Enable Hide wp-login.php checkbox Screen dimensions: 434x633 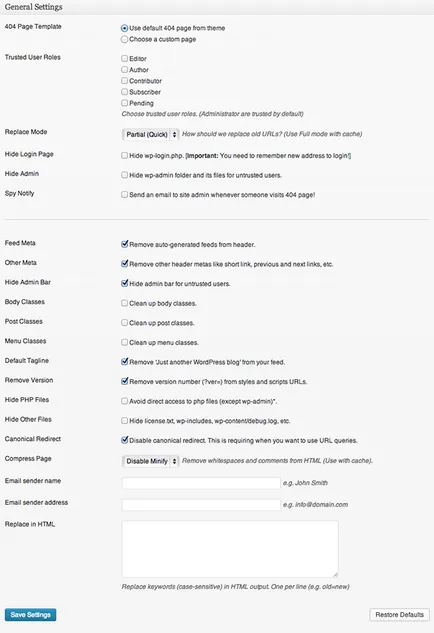pos(124,155)
